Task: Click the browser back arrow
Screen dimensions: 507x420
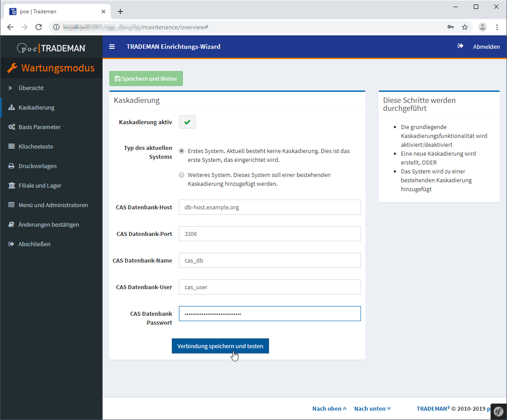Action: 10,27
